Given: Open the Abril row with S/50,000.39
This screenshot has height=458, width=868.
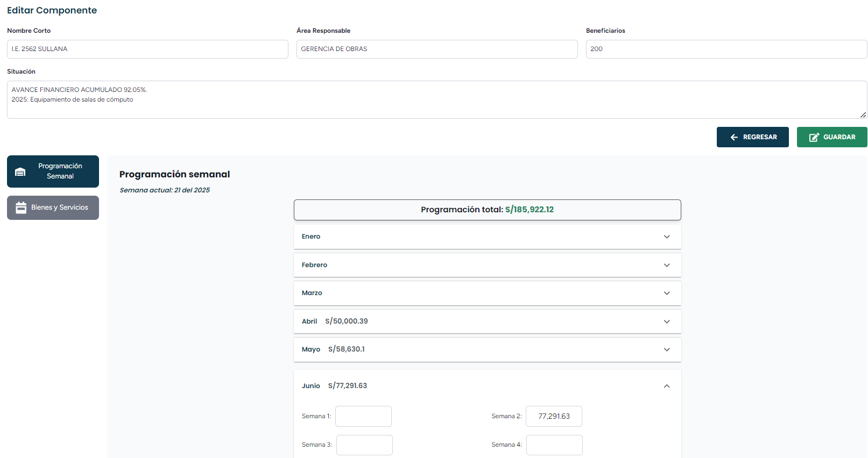Looking at the screenshot, I should point(486,321).
